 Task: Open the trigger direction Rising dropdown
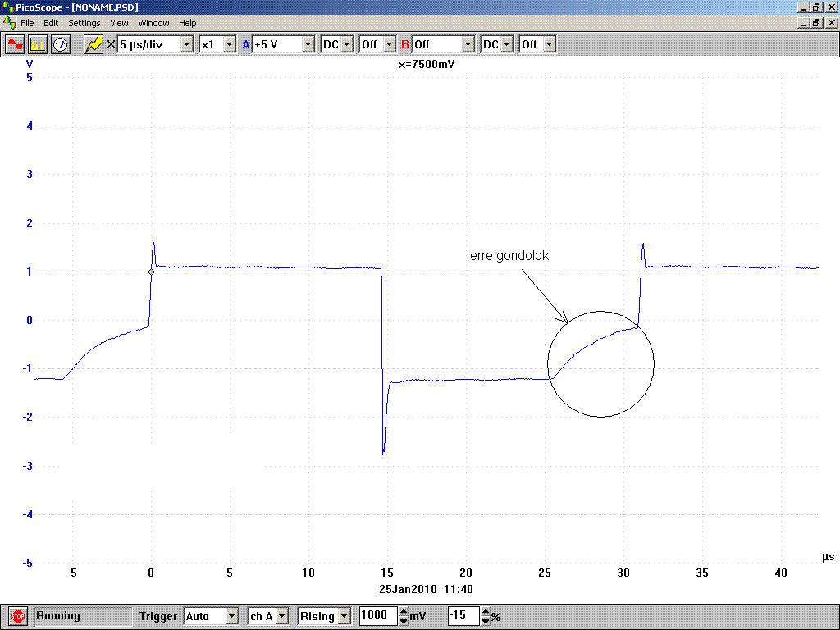click(345, 616)
